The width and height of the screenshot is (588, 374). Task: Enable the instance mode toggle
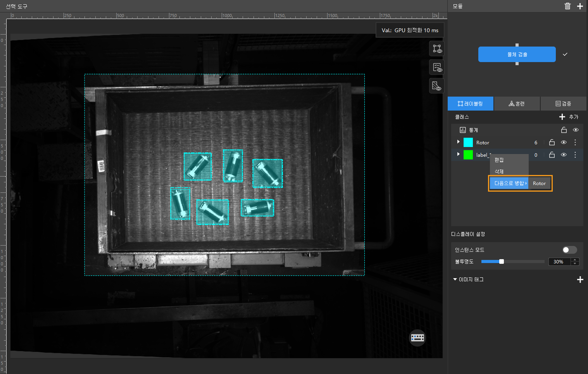pyautogui.click(x=569, y=250)
